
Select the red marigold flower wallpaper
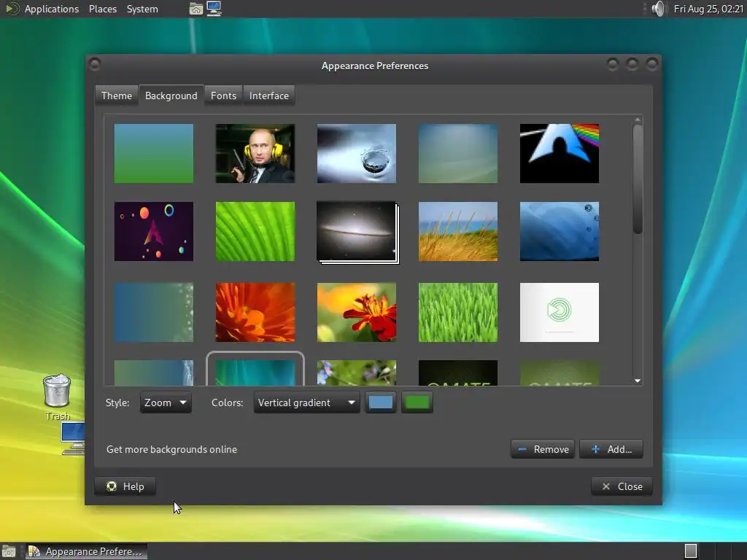pos(356,312)
